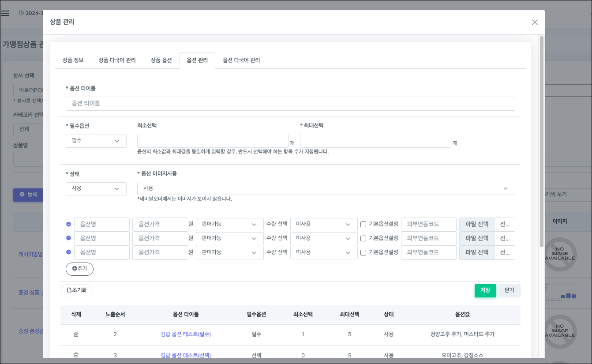Image resolution: width=592 pixels, height=364 pixels.
Task: Close the 상품 관리 dialog with X
Action: (x=535, y=22)
